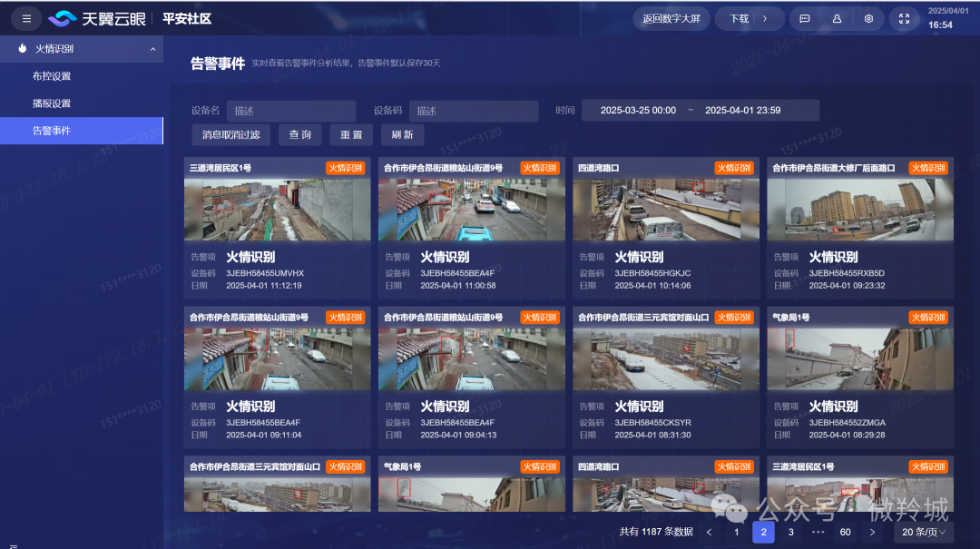Go to next page with right chevron

pos(873,532)
